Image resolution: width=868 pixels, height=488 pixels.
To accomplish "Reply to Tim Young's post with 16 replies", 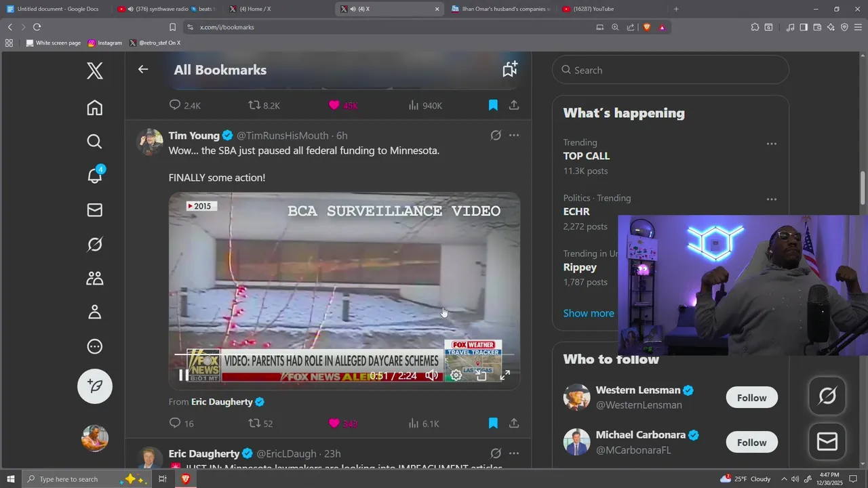I will coord(181,423).
